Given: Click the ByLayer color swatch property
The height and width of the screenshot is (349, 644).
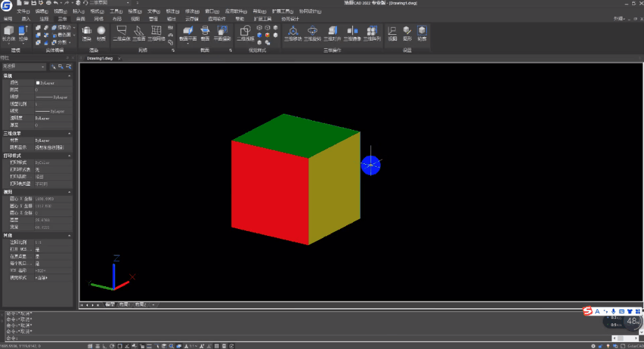Looking at the screenshot, I should [x=38, y=83].
